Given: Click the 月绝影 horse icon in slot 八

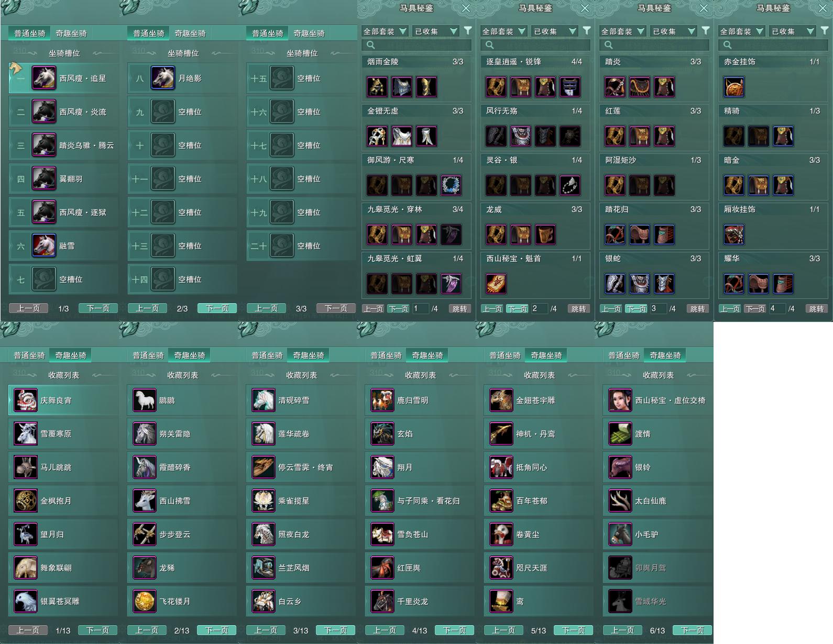Looking at the screenshot, I should [x=163, y=78].
